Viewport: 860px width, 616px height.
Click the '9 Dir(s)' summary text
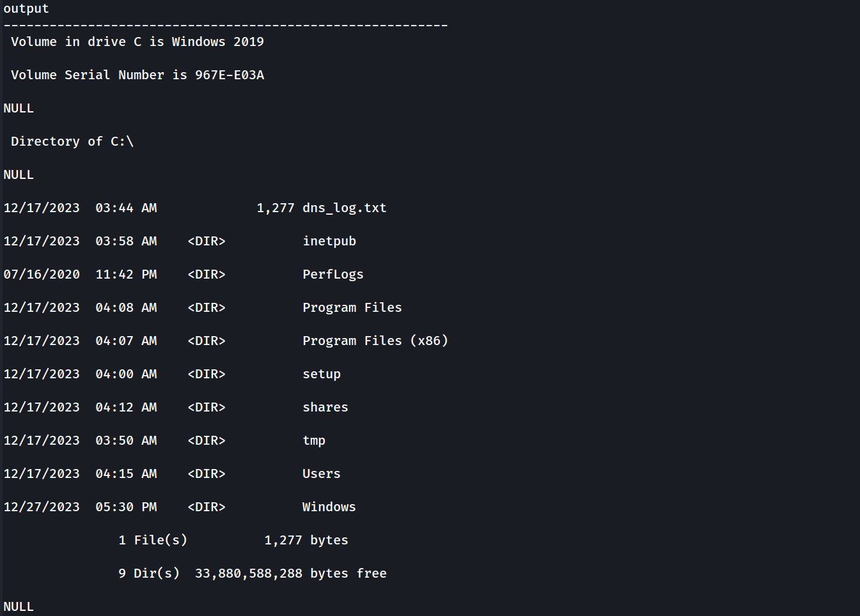point(149,574)
